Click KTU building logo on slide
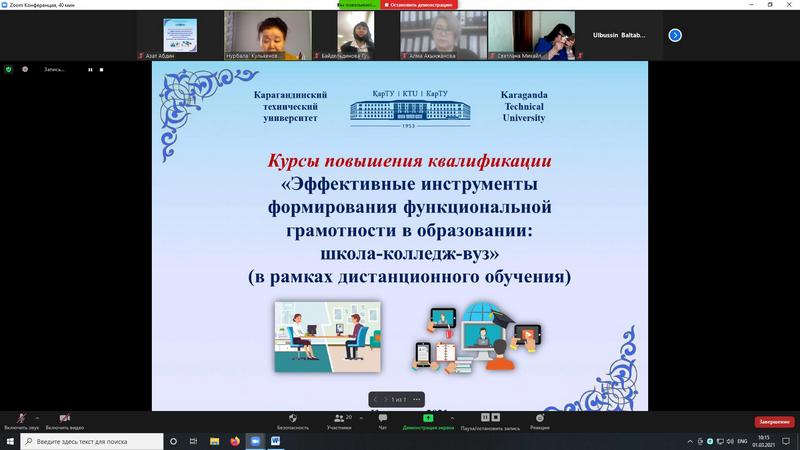This screenshot has height=450, width=800. coord(410,109)
